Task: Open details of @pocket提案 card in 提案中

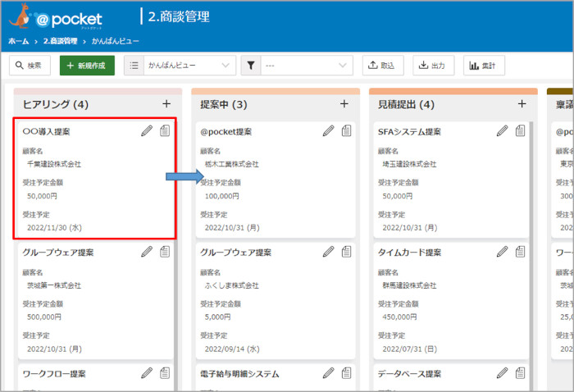Action: coord(346,130)
